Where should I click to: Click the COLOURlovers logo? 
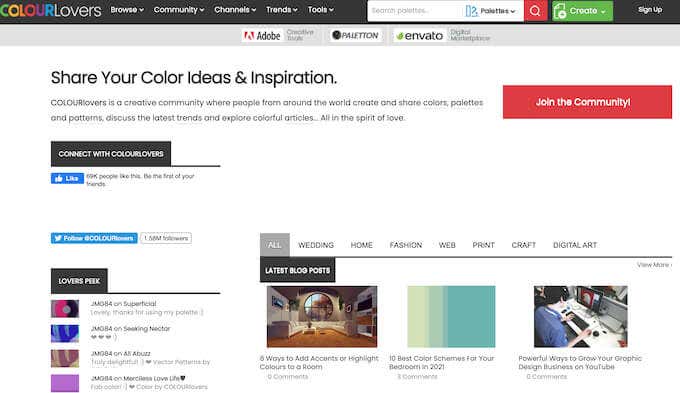(50, 10)
